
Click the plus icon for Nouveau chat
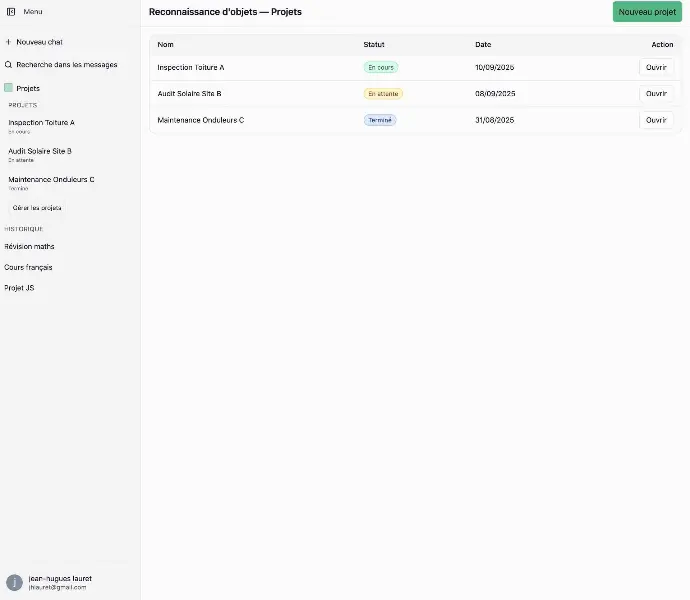click(9, 42)
